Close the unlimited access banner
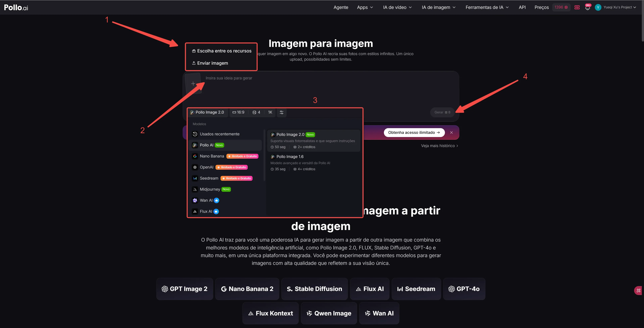The image size is (644, 328). [x=451, y=133]
